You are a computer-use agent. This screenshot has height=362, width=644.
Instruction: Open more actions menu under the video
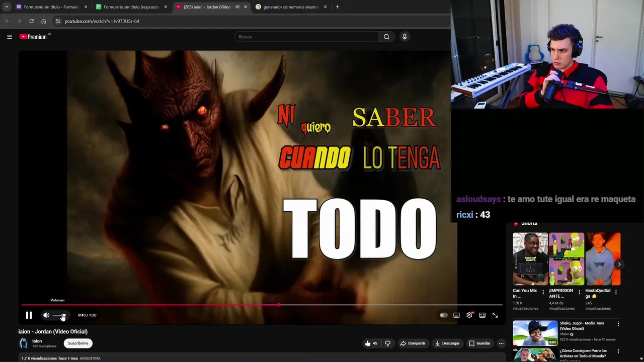pyautogui.click(x=501, y=343)
